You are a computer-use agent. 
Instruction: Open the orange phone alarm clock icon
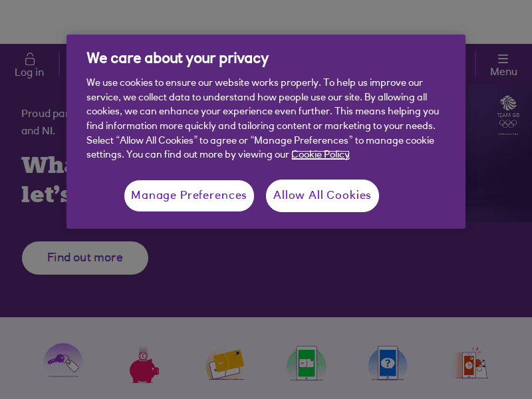pos(469,364)
